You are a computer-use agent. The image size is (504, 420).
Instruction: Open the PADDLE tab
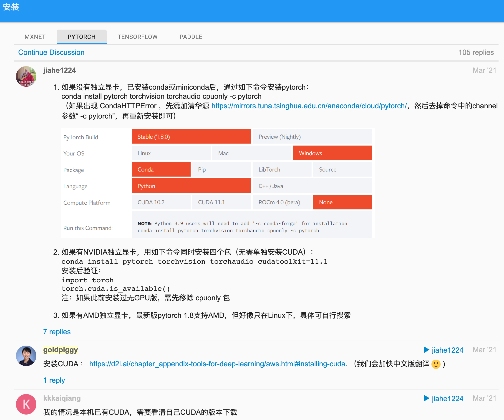pyautogui.click(x=191, y=37)
